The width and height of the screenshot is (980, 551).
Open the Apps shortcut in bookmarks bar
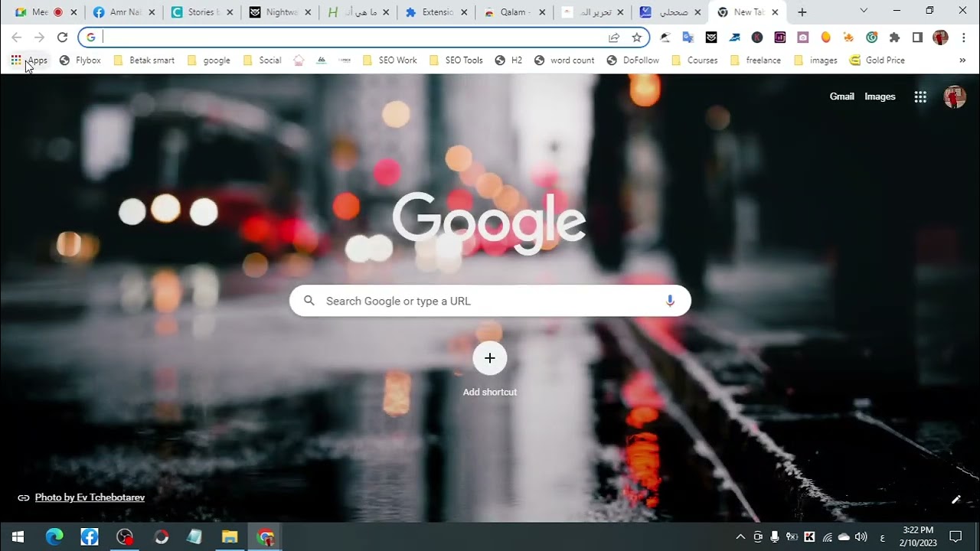click(29, 60)
